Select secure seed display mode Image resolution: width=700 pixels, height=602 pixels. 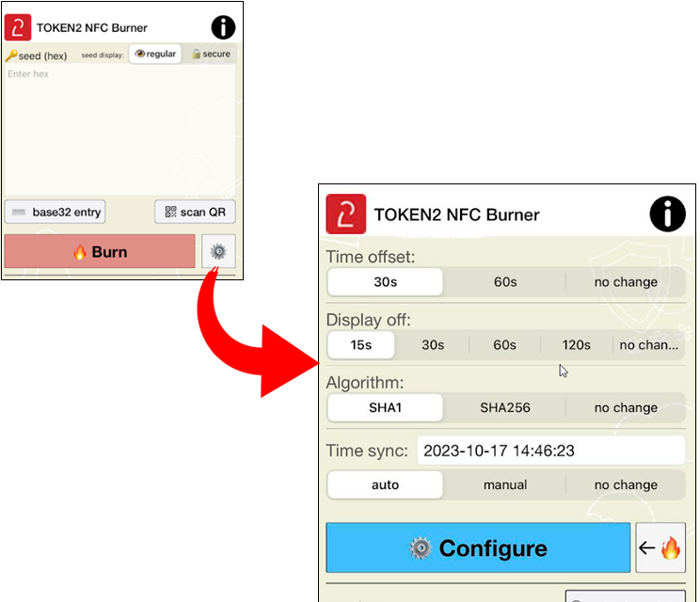tap(211, 54)
